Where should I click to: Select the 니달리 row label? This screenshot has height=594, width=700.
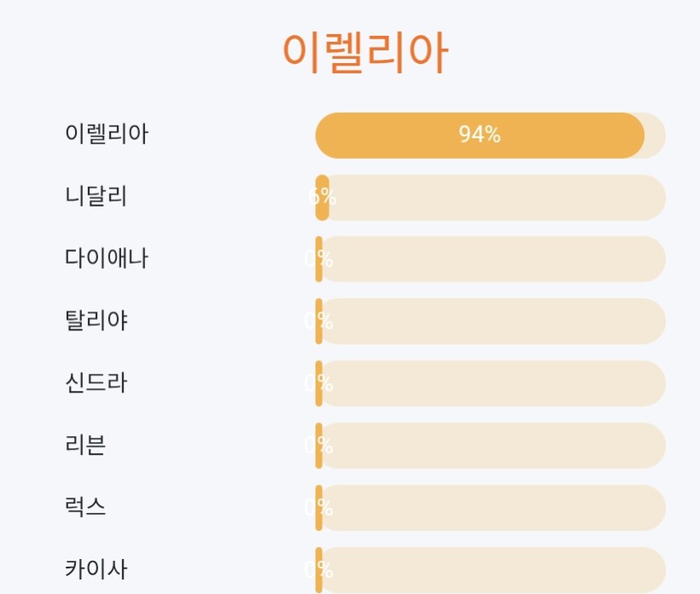pos(96,196)
